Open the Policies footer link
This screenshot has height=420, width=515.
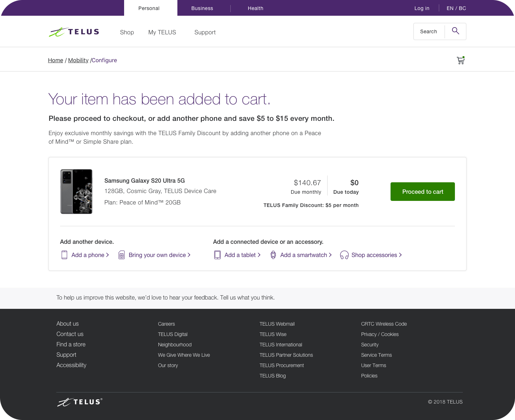[369, 376]
